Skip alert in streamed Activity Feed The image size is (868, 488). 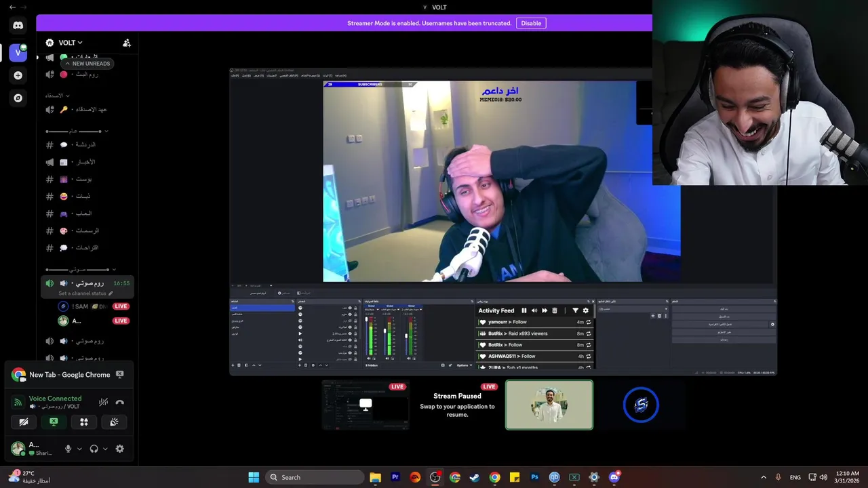[544, 310]
